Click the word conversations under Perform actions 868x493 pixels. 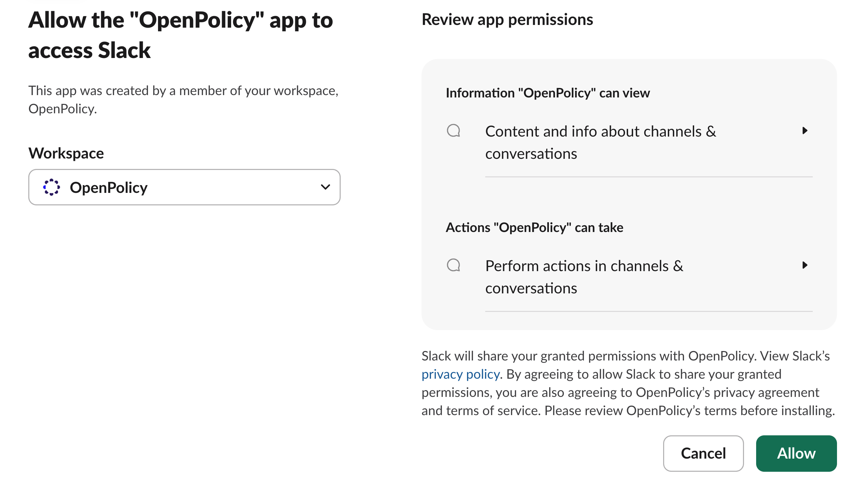(531, 289)
